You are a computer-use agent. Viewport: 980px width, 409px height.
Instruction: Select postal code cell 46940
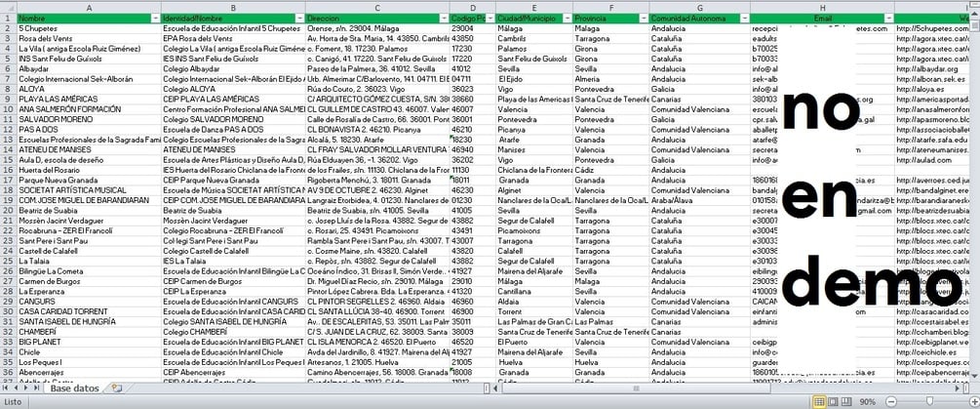[473, 150]
